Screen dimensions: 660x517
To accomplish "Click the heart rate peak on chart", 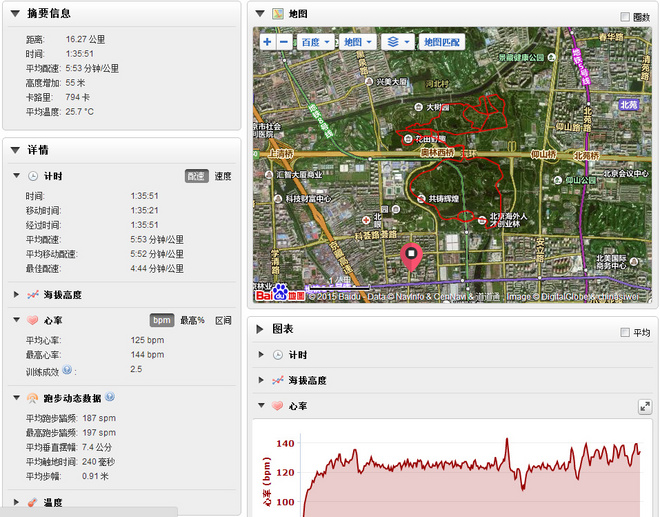I will [x=507, y=440].
